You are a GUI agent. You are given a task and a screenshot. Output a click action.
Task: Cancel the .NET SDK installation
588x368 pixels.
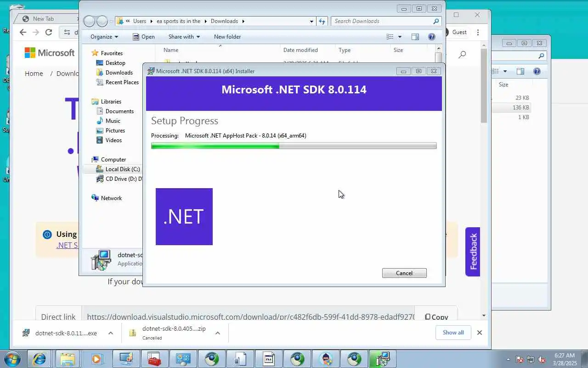pyautogui.click(x=404, y=273)
